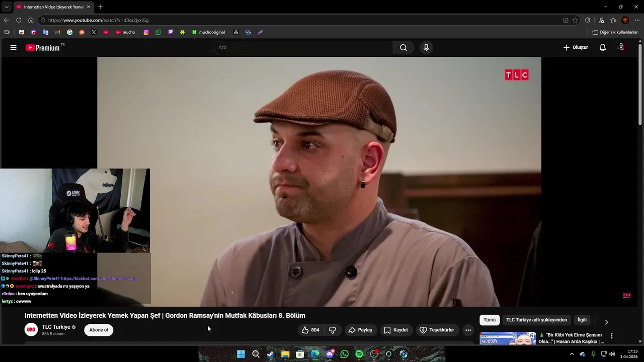
Task: Open the taskbar volume control
Action: click(612, 354)
